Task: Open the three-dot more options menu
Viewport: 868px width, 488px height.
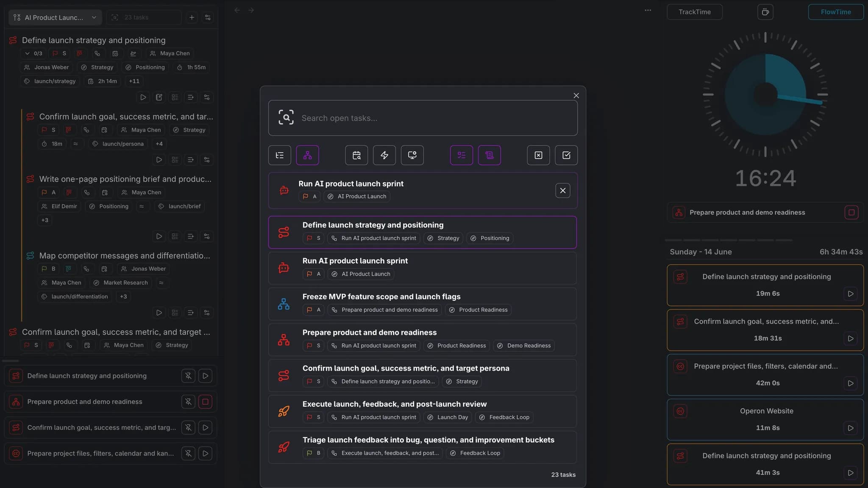Action: [648, 10]
